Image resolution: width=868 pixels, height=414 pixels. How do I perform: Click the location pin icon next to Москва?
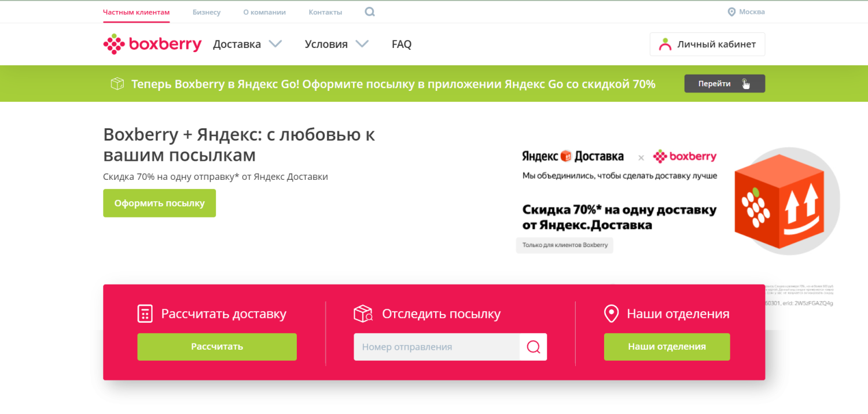(731, 12)
